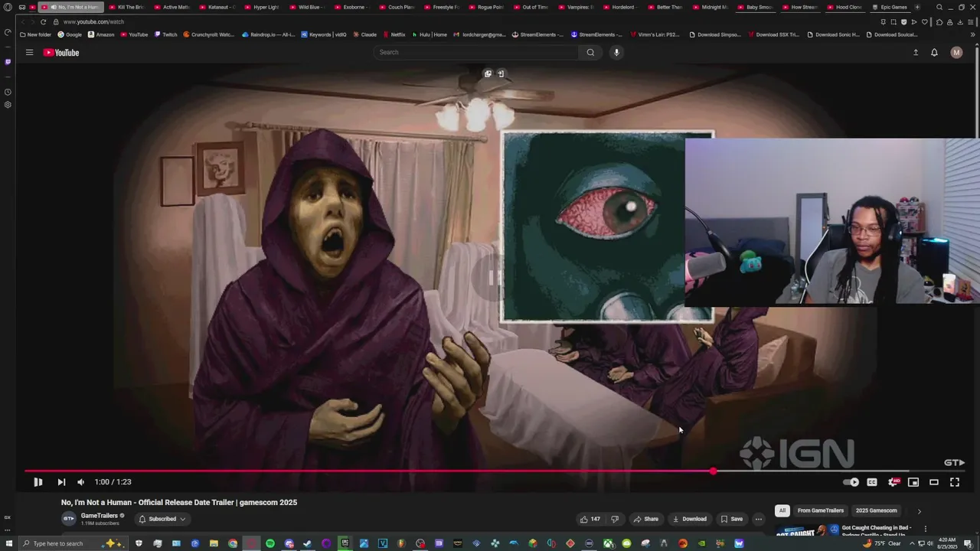Click the top overlay icon above the video
The height and width of the screenshot is (551, 980).
(488, 73)
